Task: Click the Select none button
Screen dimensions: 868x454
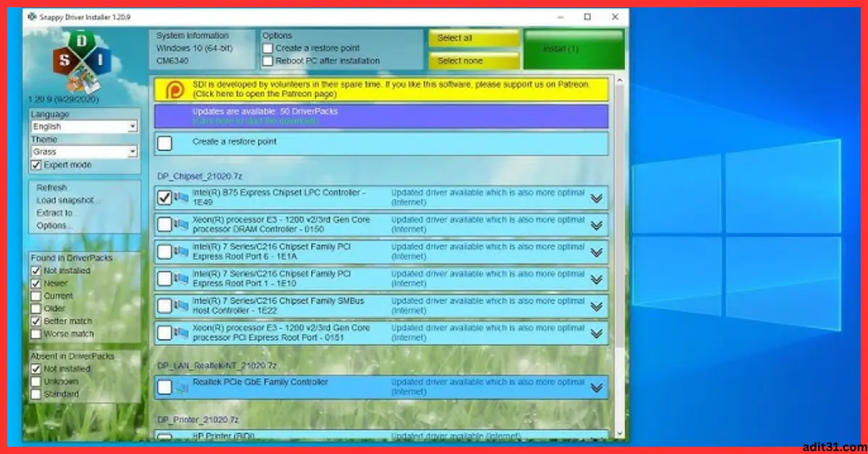Action: pyautogui.click(x=474, y=61)
